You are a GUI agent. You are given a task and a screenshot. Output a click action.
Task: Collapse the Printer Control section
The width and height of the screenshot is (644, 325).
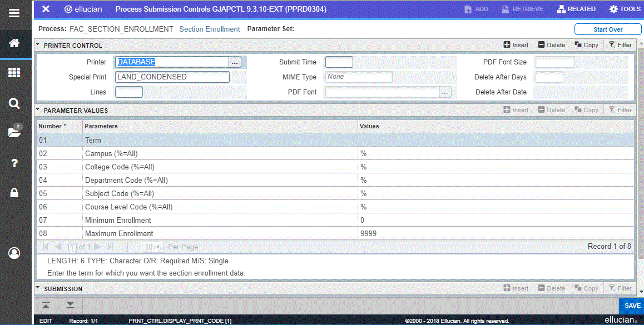click(38, 45)
